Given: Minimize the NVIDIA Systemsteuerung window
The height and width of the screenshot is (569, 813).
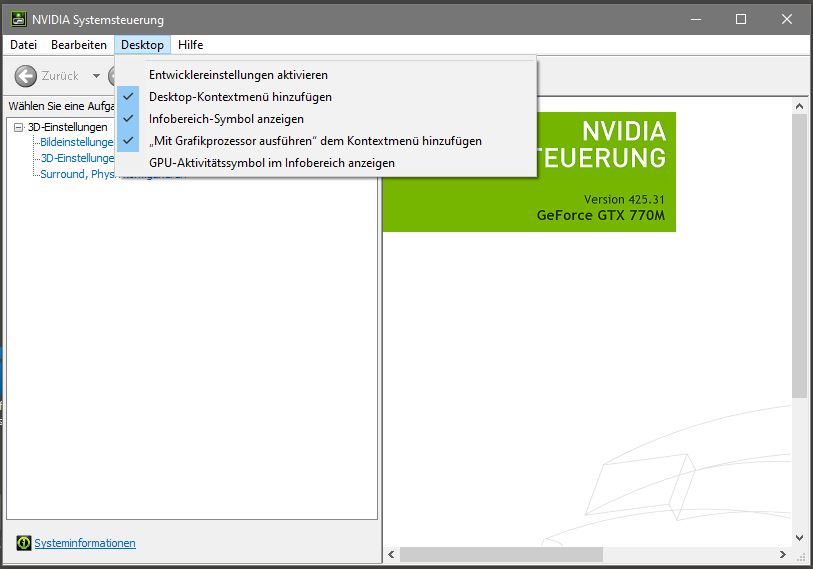Looking at the screenshot, I should tap(696, 19).
